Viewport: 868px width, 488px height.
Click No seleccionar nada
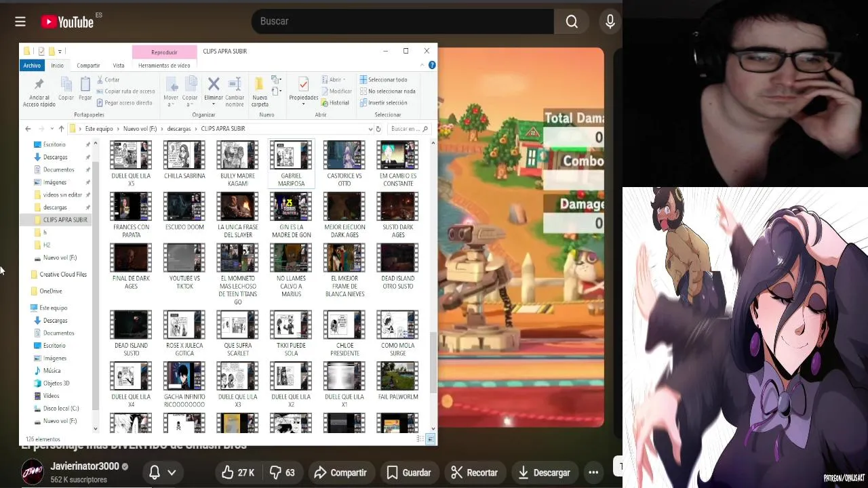[387, 91]
